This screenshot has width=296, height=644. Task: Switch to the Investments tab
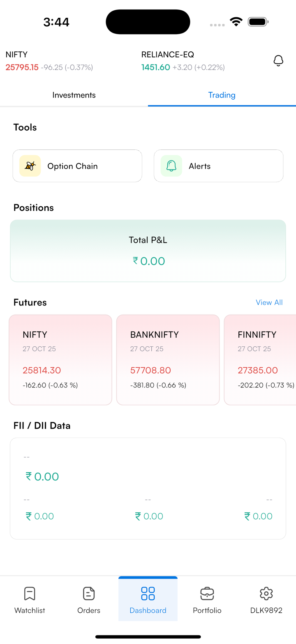[x=74, y=95]
